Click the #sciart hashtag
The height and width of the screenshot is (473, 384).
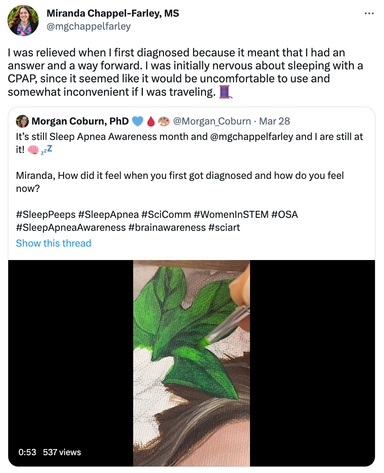click(224, 228)
